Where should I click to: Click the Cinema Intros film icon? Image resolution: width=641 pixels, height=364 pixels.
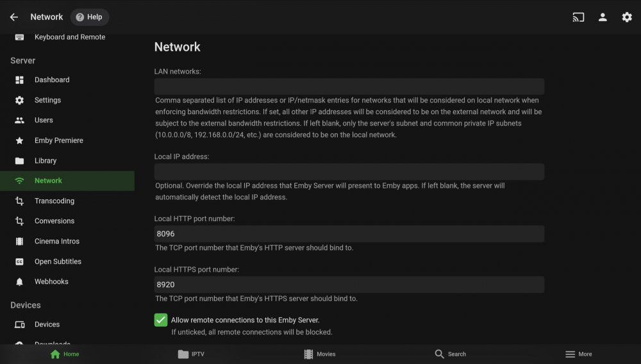pyautogui.click(x=19, y=242)
